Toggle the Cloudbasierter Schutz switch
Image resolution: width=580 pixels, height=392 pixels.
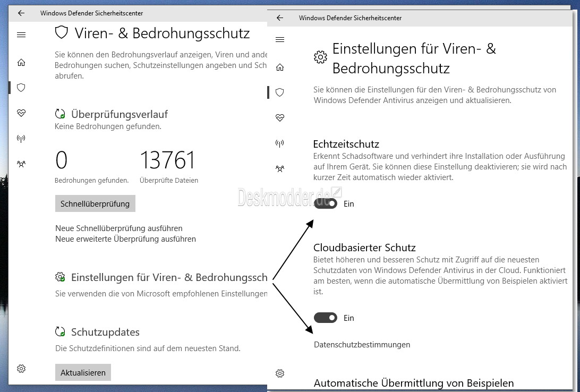[x=326, y=318]
